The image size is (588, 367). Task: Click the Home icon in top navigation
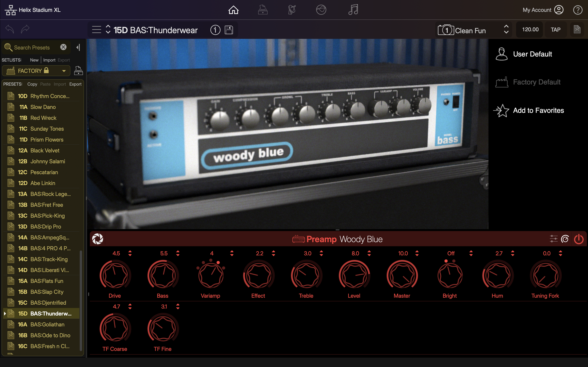click(x=233, y=10)
